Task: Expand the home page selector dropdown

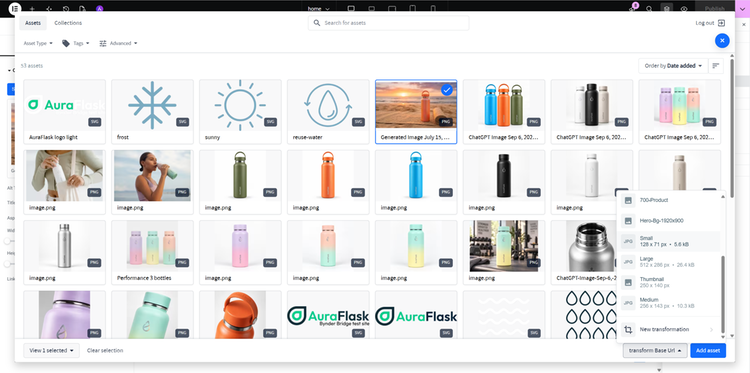Action: point(319,9)
